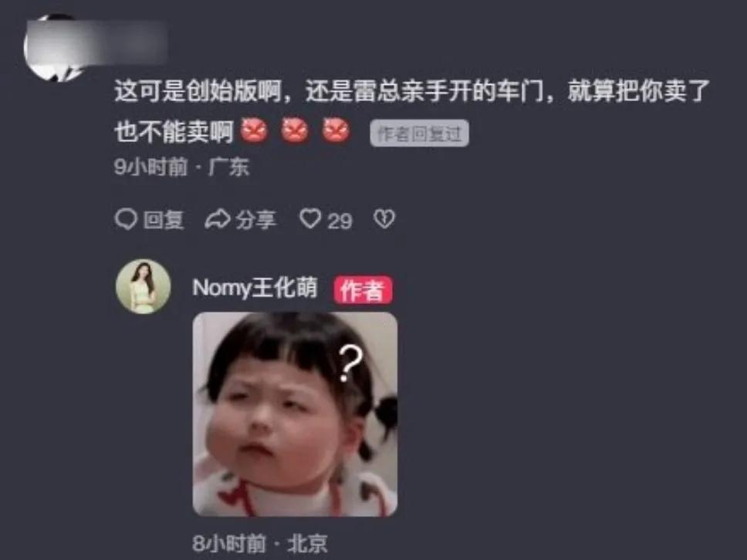The height and width of the screenshot is (560, 747).
Task: Click the first angry face emoji
Action: tap(254, 131)
